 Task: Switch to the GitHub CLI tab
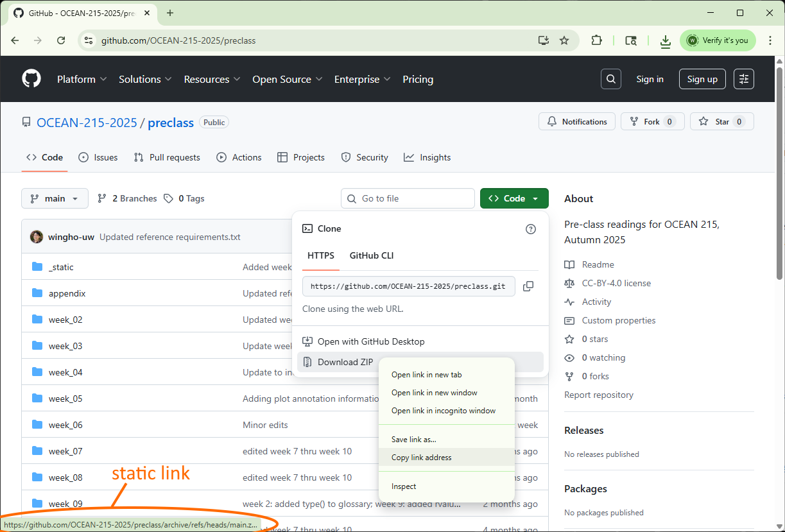tap(371, 255)
